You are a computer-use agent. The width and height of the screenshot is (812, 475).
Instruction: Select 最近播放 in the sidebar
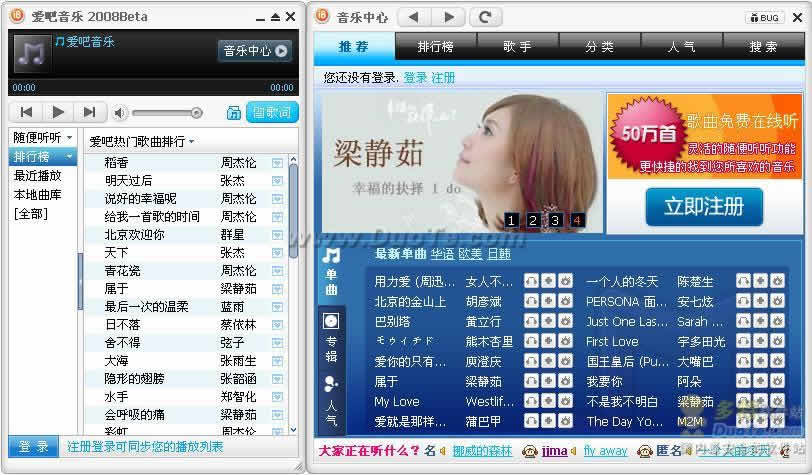pos(37,176)
